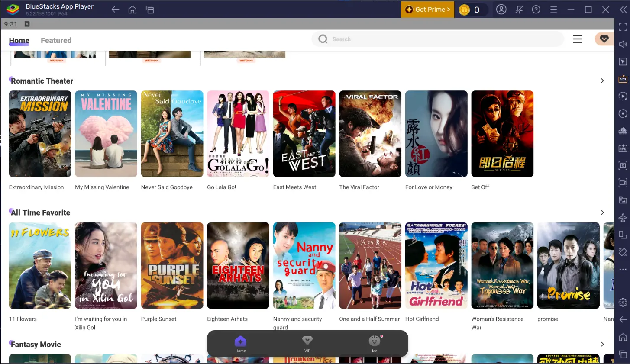The height and width of the screenshot is (364, 630).
Task: Open the Purple Sunset poster thumbnail
Action: click(172, 265)
